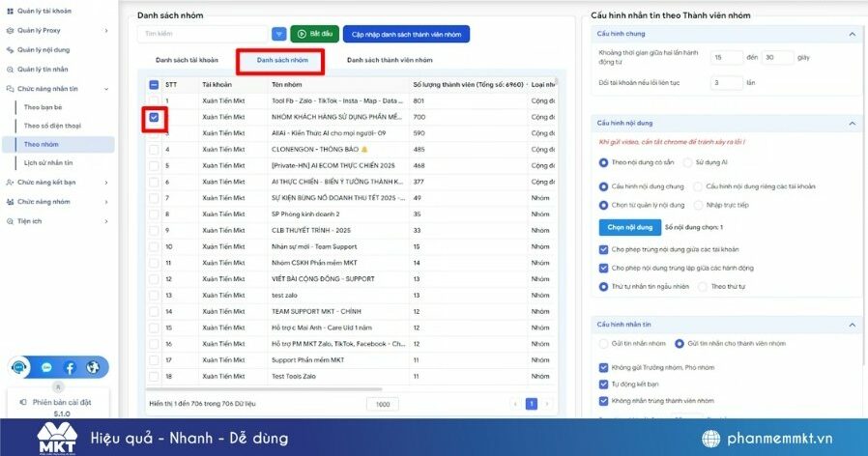Uncheck NHÓM KHÁCH HÀNG SỬ DỤNG PHẦN MỀM row

(154, 117)
